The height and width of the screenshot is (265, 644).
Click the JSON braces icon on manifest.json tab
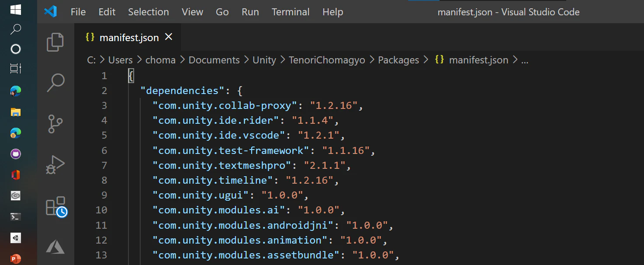tap(90, 37)
